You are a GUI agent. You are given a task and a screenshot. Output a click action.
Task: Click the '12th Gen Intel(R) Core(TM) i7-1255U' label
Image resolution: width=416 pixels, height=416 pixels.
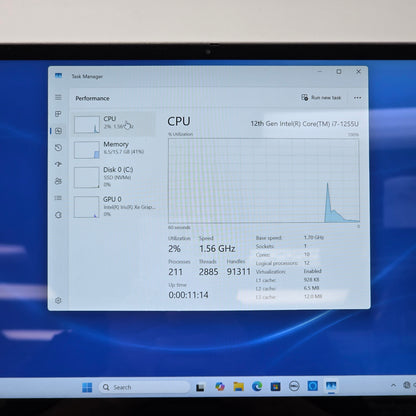click(305, 124)
